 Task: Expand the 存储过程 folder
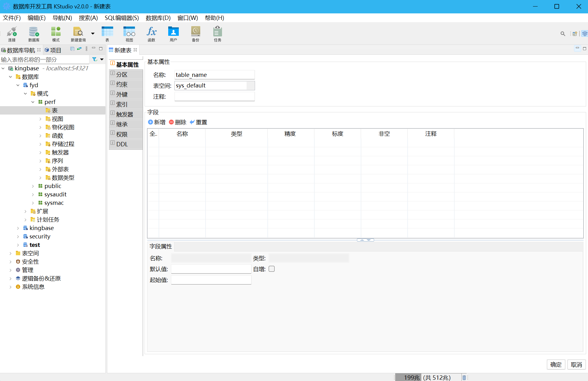click(x=40, y=144)
